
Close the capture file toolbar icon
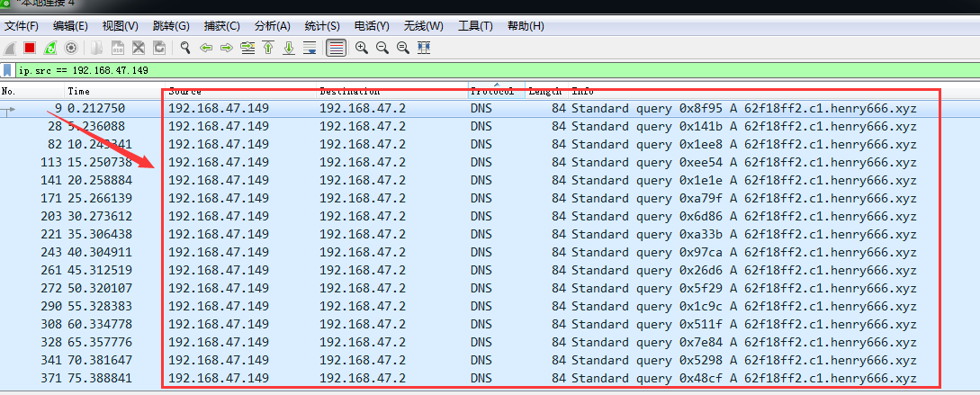[139, 48]
